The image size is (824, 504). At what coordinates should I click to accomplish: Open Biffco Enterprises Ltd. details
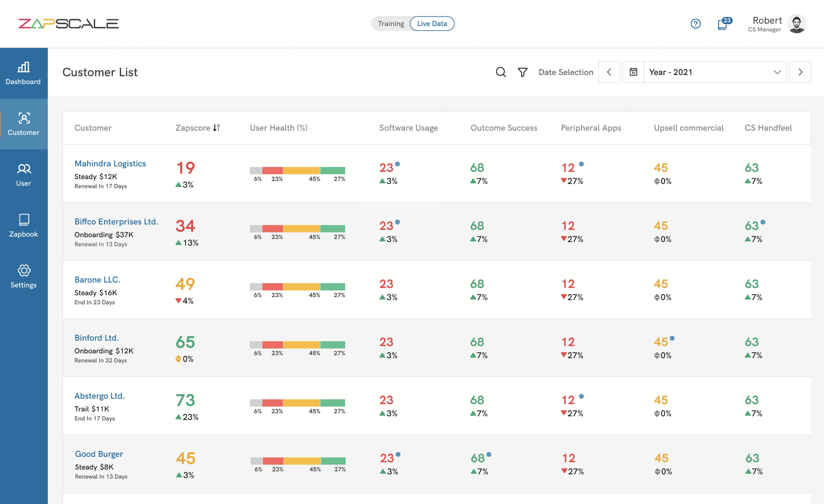click(116, 221)
